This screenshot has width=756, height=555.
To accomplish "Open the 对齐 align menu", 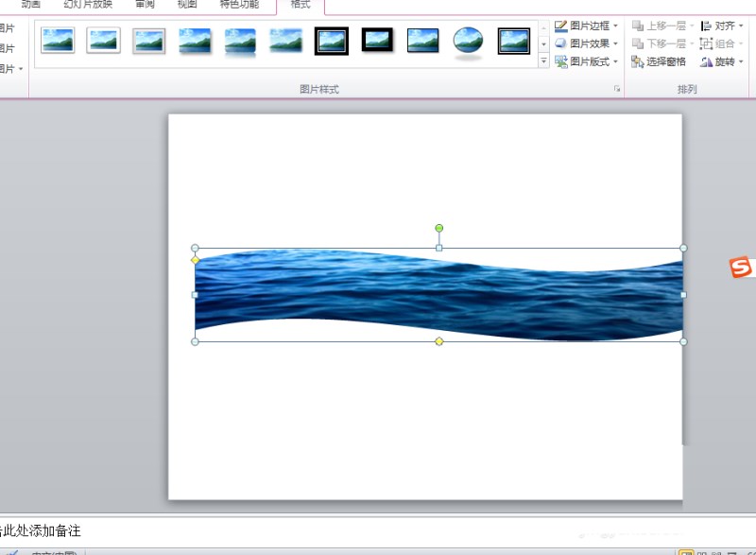I will click(722, 26).
